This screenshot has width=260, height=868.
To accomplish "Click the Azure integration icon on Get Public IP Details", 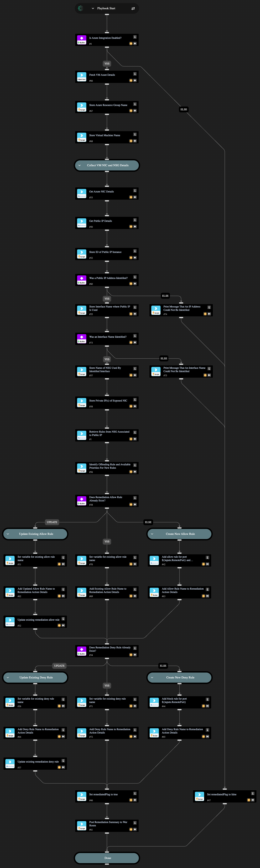I will click(x=82, y=223).
